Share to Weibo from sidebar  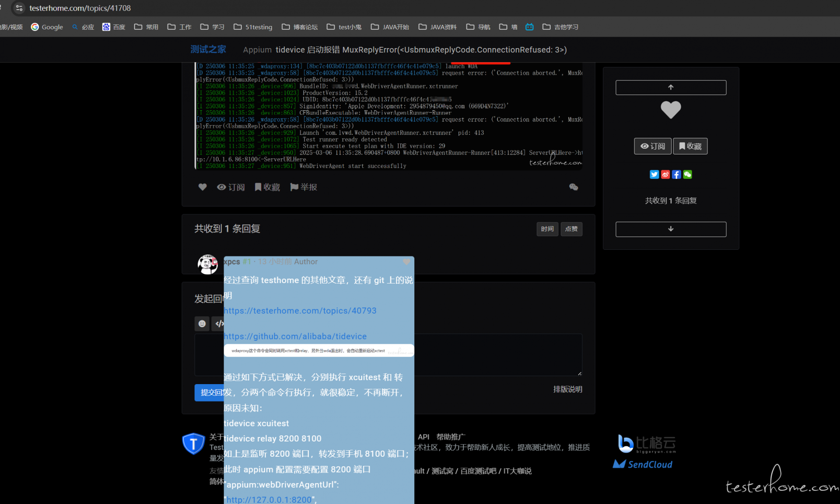click(x=665, y=175)
